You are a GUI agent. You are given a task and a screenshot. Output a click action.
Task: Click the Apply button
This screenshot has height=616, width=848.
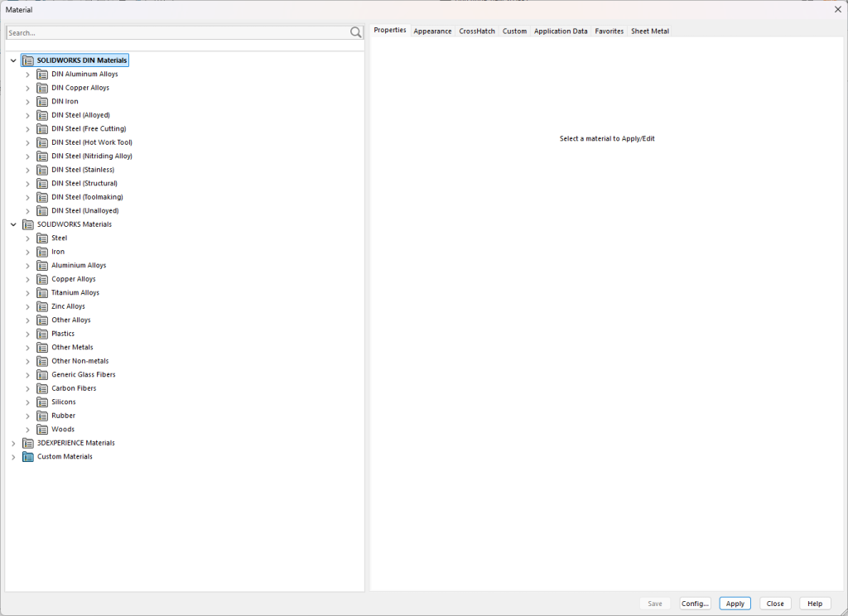coord(735,604)
